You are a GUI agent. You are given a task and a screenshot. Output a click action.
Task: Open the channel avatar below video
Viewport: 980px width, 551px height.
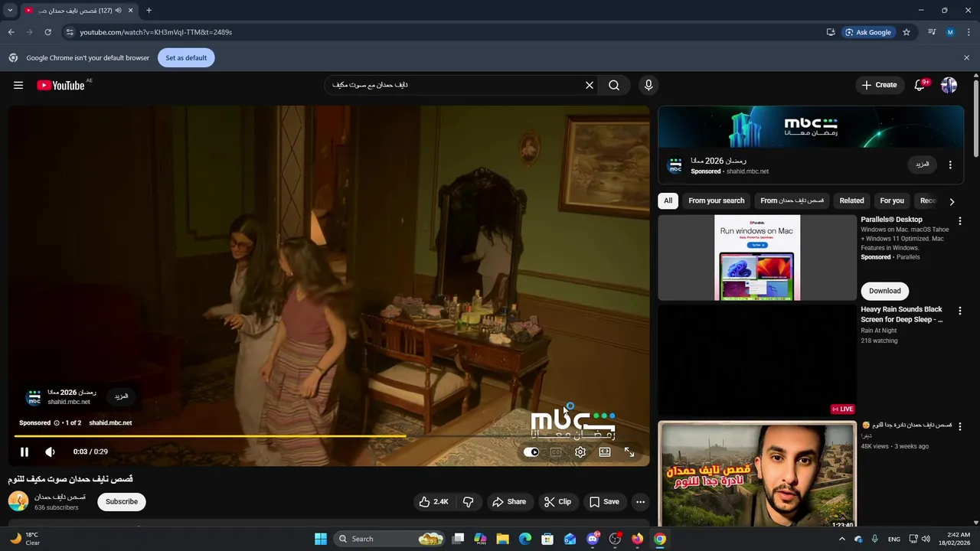[18, 501]
